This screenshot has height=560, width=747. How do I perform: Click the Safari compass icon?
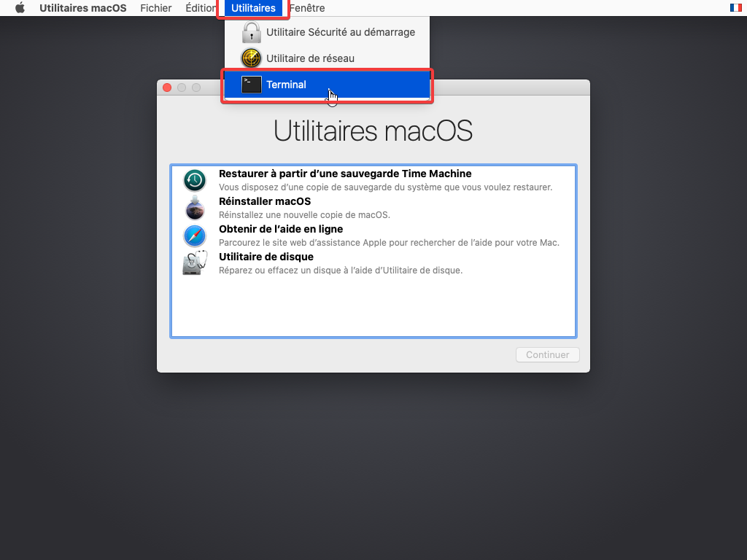click(x=194, y=236)
